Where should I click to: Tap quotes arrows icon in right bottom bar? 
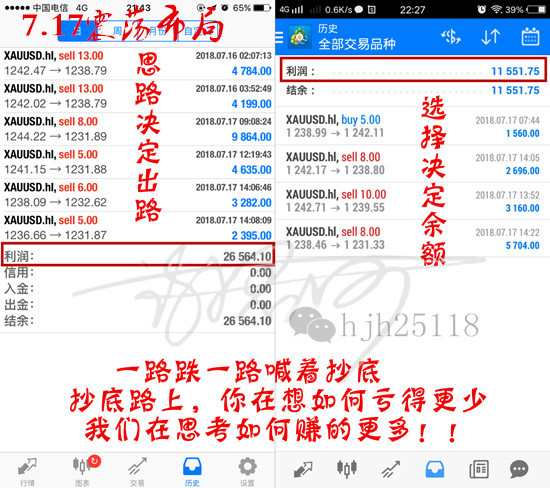[303, 469]
